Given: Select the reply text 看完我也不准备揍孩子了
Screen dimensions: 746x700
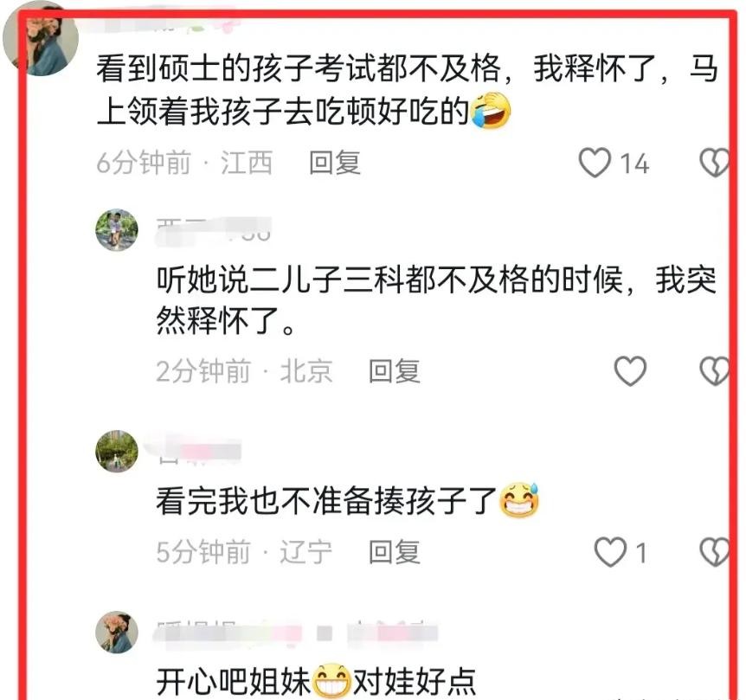Looking at the screenshot, I should click(348, 500).
